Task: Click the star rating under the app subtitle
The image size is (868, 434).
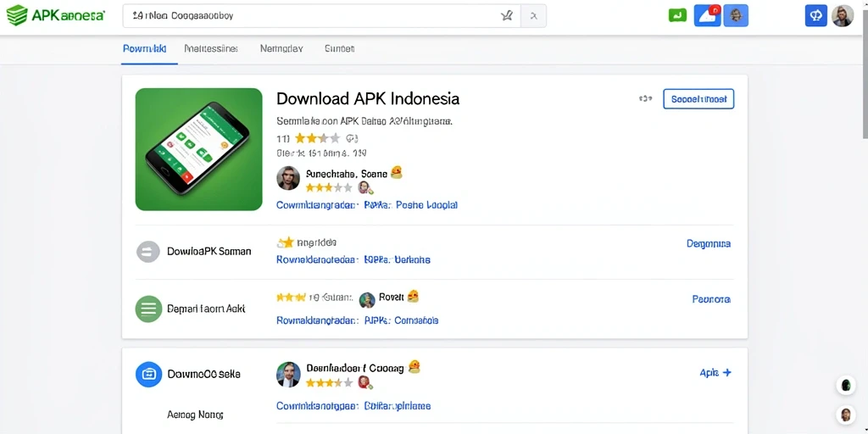Action: [318, 138]
